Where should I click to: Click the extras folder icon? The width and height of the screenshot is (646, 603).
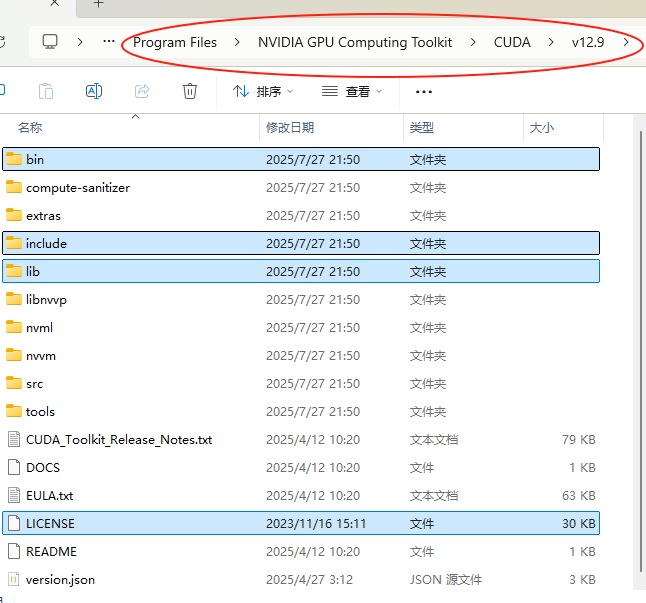pos(14,215)
